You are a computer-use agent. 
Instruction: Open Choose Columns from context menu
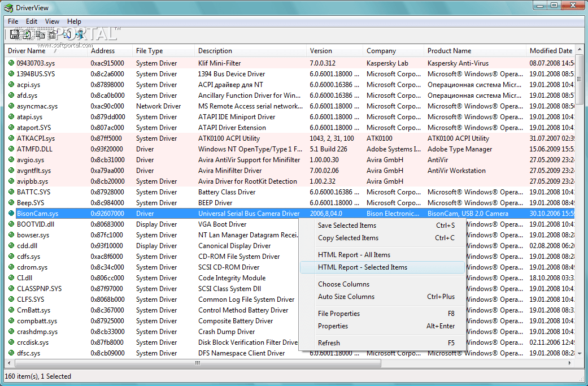(x=382, y=284)
